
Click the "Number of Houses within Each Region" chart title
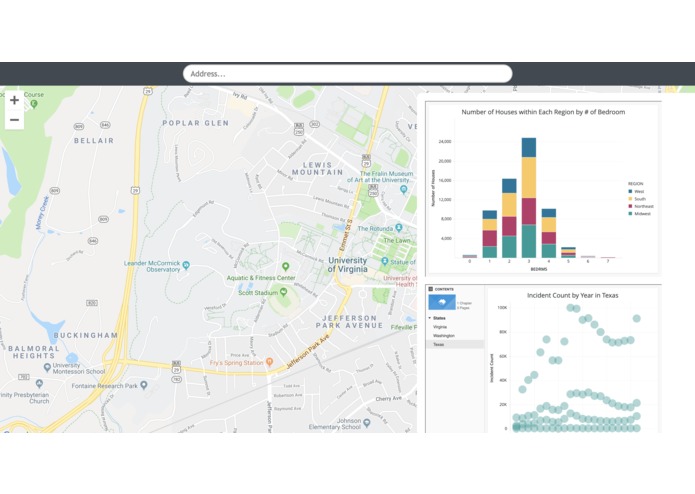click(543, 112)
